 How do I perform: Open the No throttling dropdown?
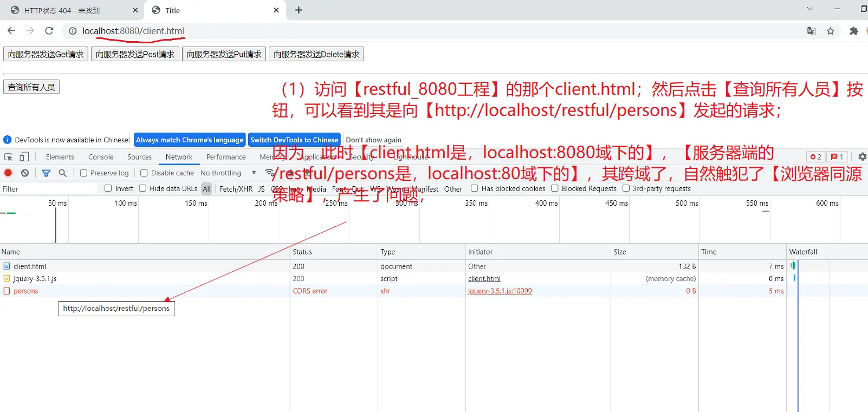point(228,173)
